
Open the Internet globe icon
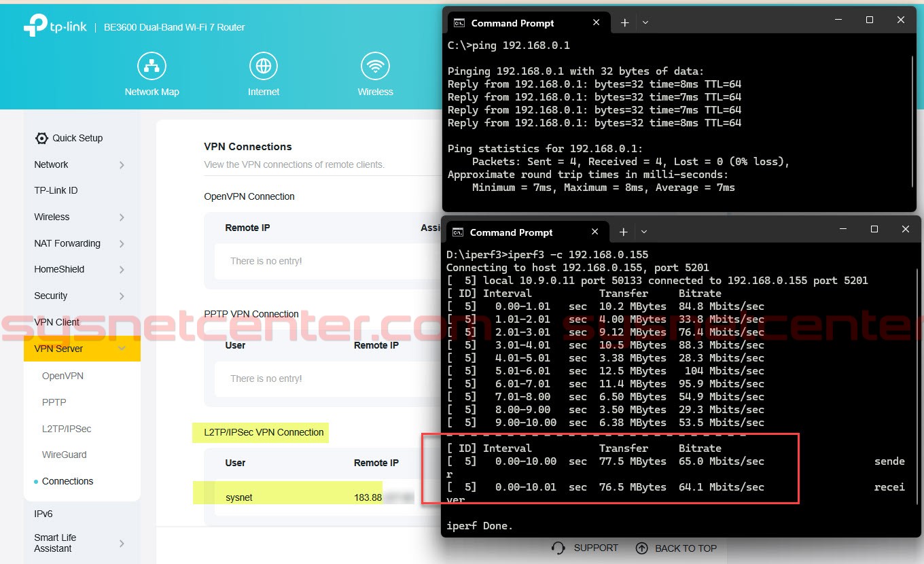(x=264, y=66)
